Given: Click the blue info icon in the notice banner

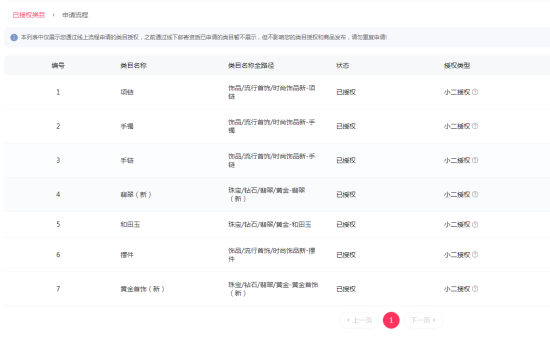Looking at the screenshot, I should (x=14, y=37).
